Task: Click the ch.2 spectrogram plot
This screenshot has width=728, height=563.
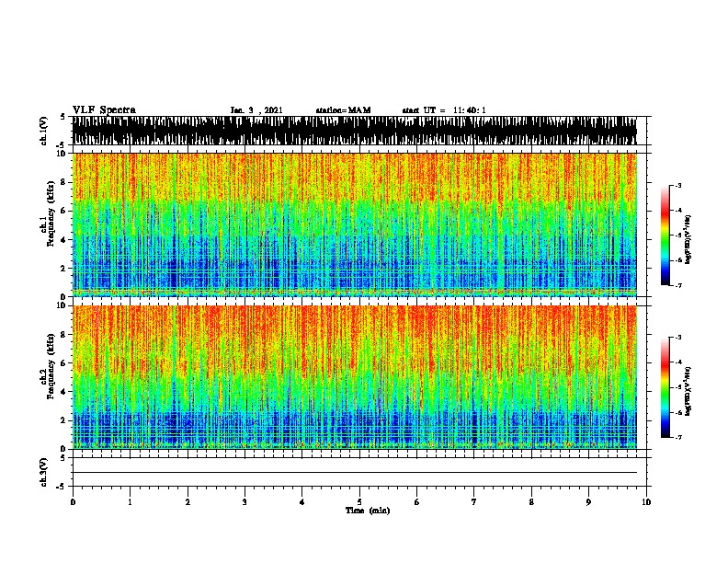Action: 355,377
